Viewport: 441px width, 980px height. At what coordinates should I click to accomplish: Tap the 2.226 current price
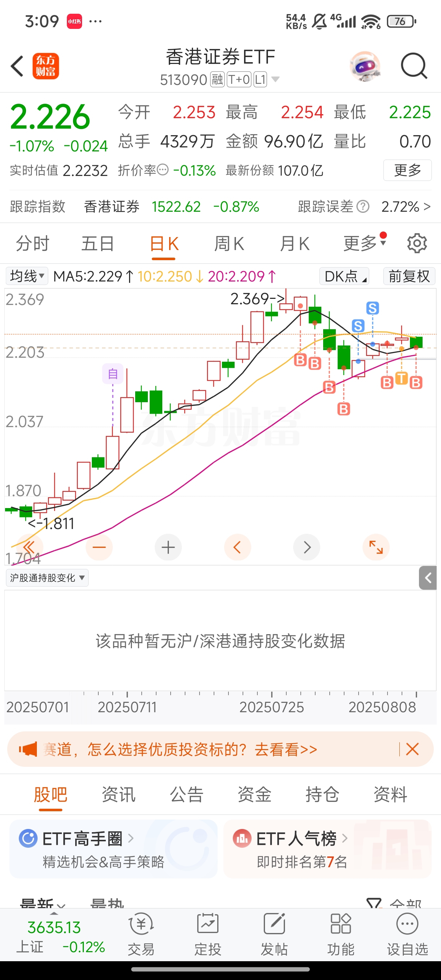click(x=50, y=116)
